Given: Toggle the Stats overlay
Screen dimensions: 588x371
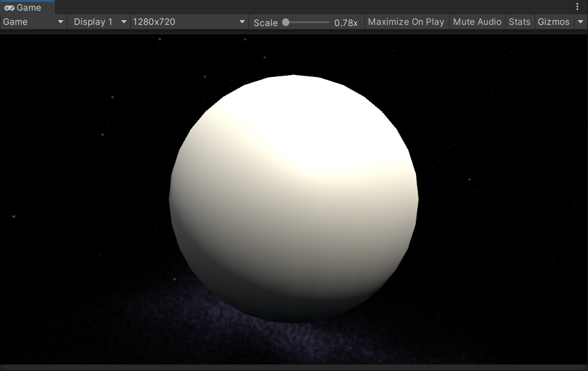Looking at the screenshot, I should (519, 22).
